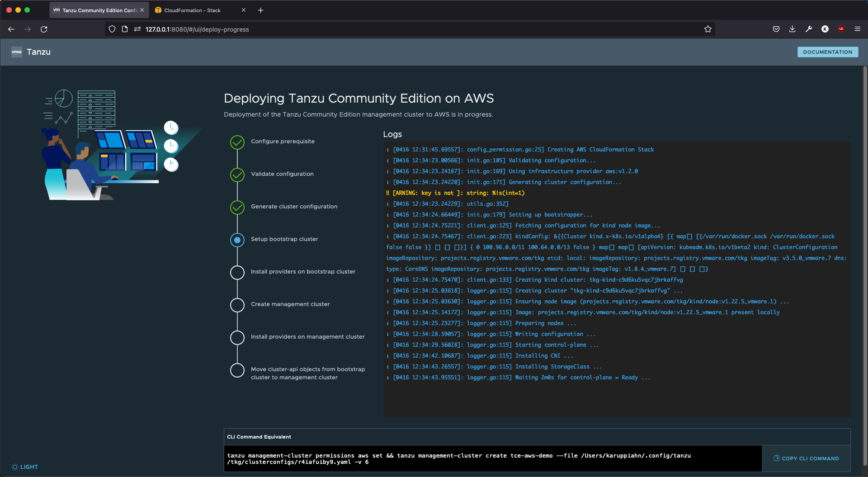Click the 'Writing configuration ...' log line
Viewport: 868px width, 477px height.
click(491, 334)
